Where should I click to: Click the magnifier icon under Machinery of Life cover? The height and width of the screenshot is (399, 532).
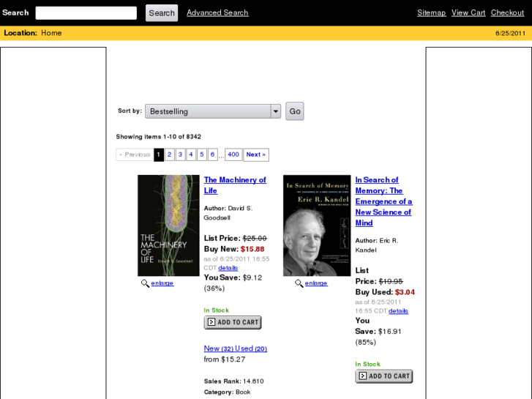(145, 283)
